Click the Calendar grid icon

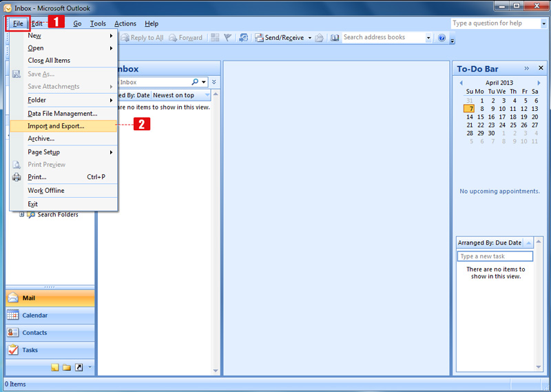[13, 315]
